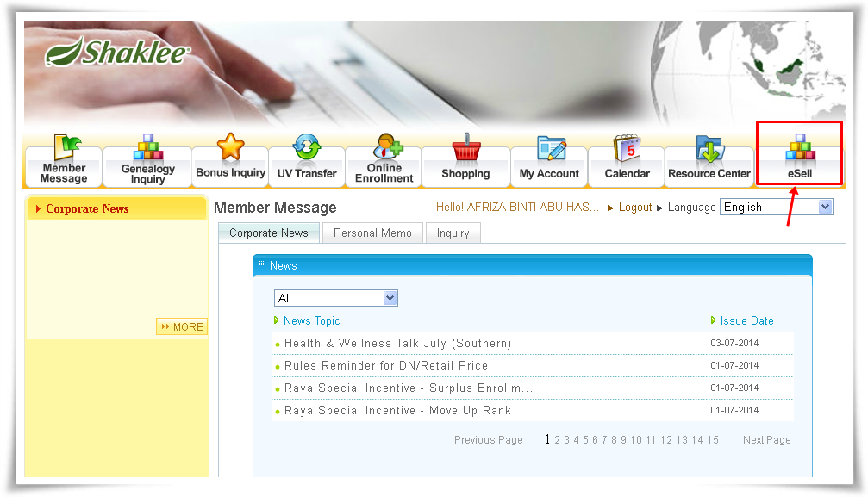The image size is (868, 497).
Task: Open eSell blocks icon
Action: coord(801,148)
